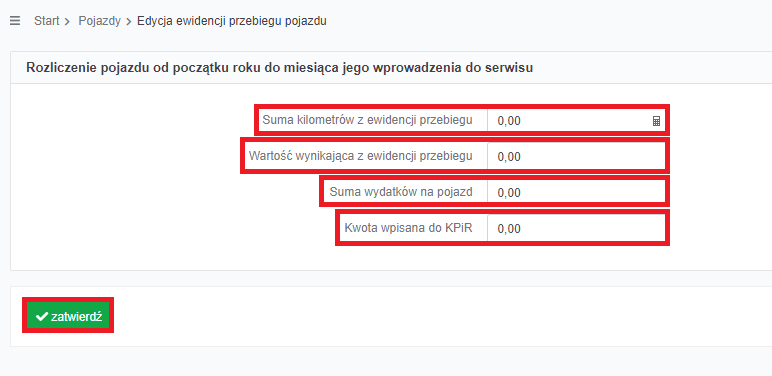
Task: Focus the Kwota wpisana do KPiR input
Action: pos(576,229)
